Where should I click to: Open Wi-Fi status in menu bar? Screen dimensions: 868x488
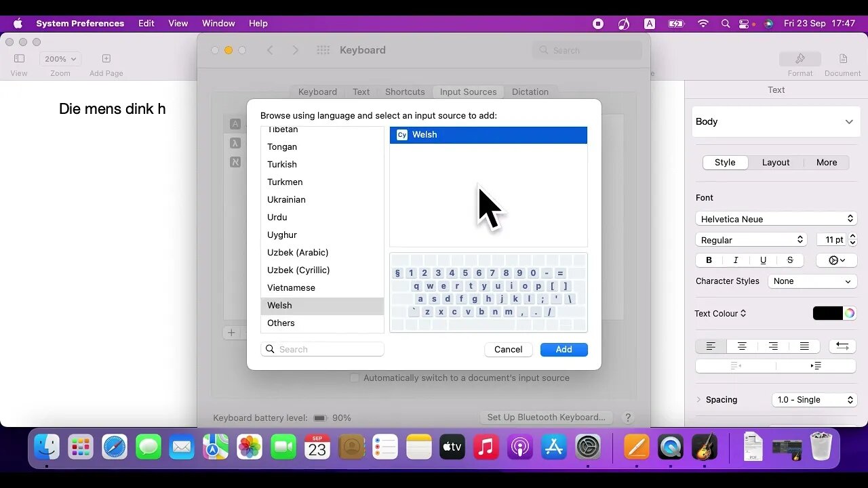tap(703, 23)
